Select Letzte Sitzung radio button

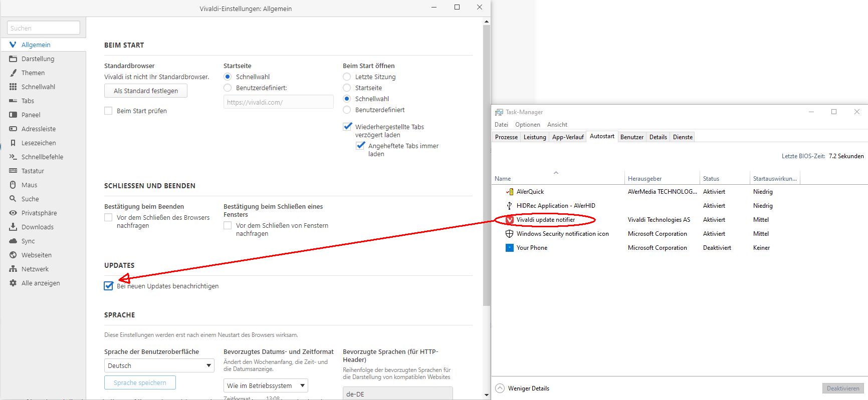point(347,77)
